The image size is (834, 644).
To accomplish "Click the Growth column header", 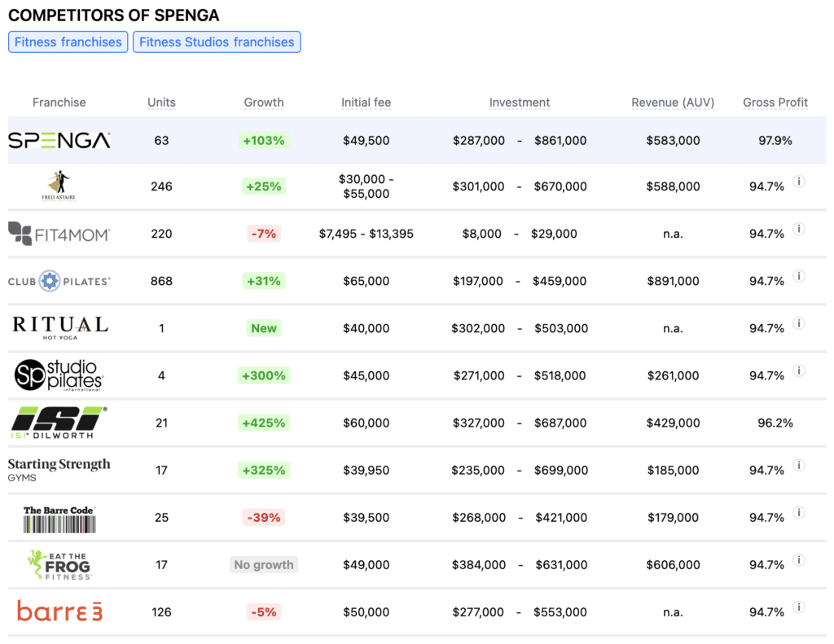I will [264, 102].
